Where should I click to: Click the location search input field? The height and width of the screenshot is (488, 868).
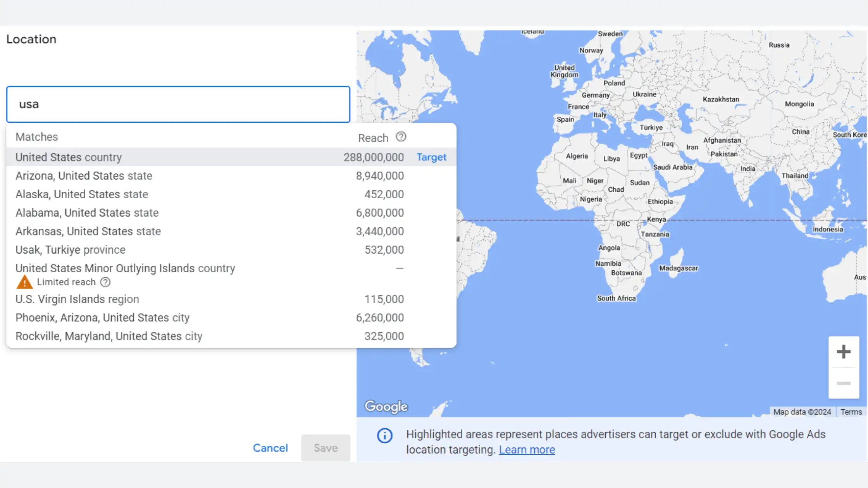(178, 105)
